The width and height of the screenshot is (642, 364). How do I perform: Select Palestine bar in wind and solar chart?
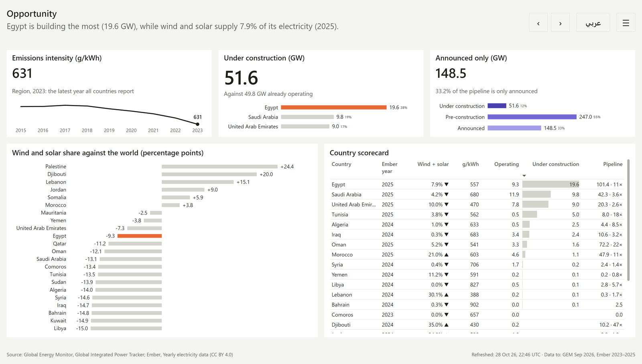pos(219,167)
